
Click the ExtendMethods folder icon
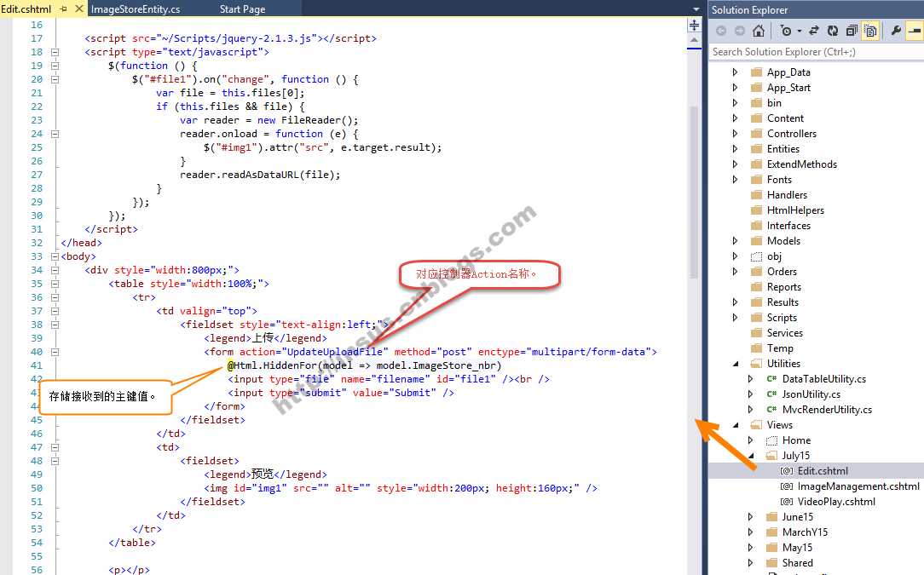pos(757,164)
